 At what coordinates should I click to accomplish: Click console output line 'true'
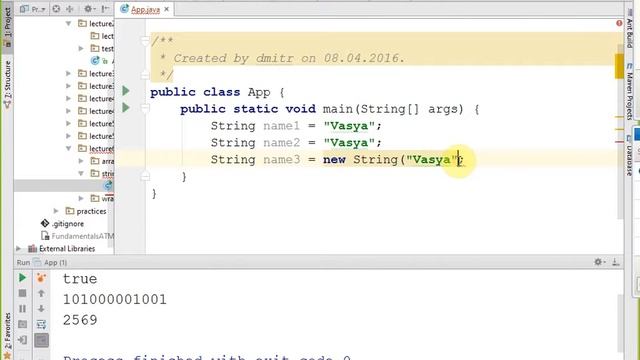coord(80,279)
